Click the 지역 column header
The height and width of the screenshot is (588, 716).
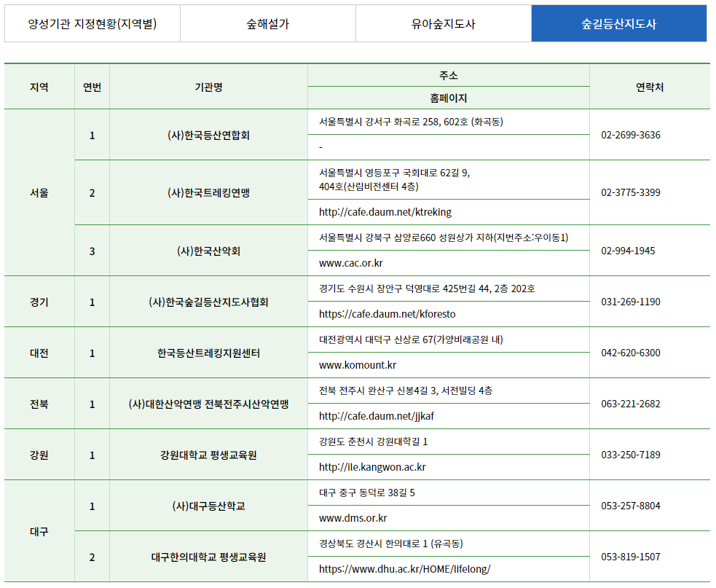39,87
